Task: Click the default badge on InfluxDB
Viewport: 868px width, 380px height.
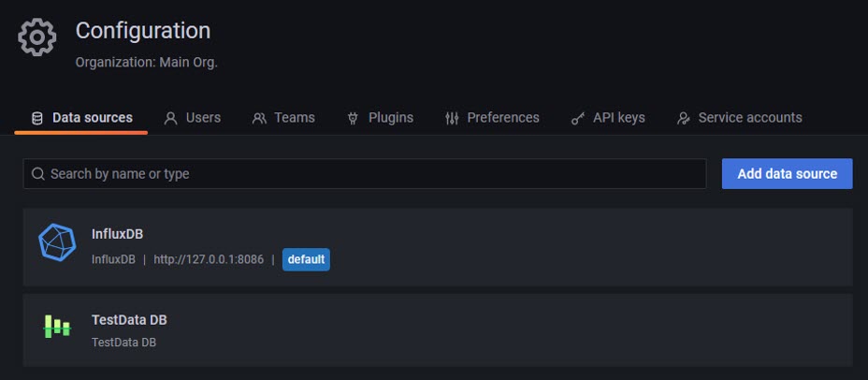Action: point(306,260)
